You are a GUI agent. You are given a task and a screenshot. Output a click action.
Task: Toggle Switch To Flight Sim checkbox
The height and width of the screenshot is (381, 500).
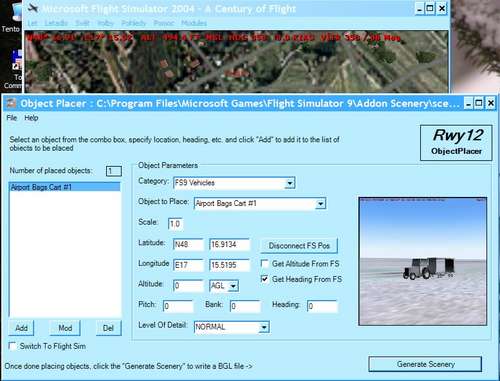click(x=12, y=346)
